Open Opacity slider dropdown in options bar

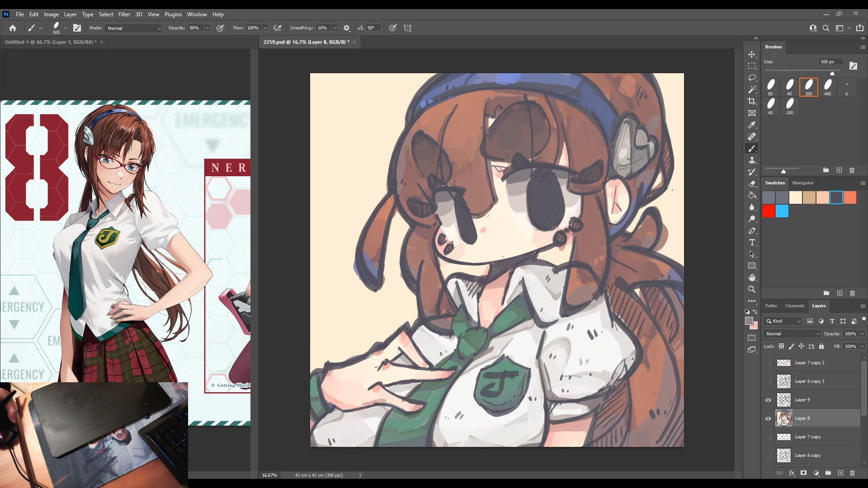(208, 28)
